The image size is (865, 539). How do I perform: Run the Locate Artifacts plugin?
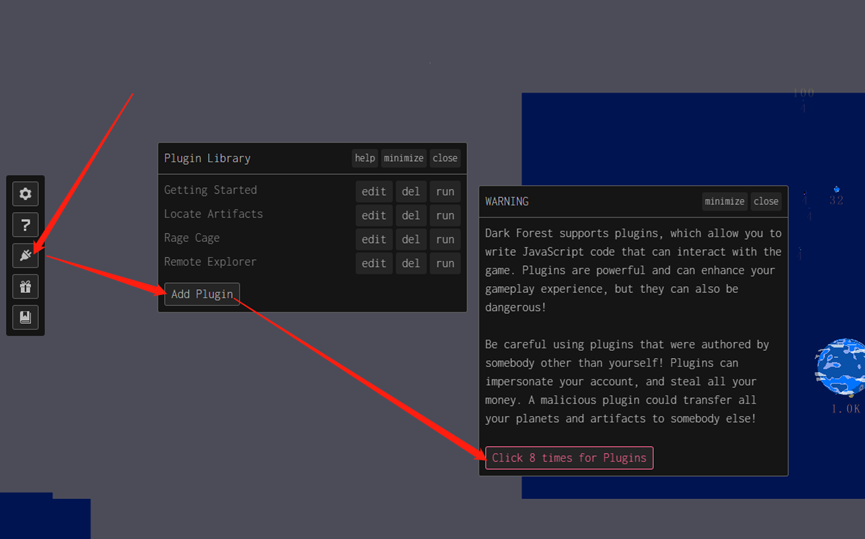[x=445, y=216]
